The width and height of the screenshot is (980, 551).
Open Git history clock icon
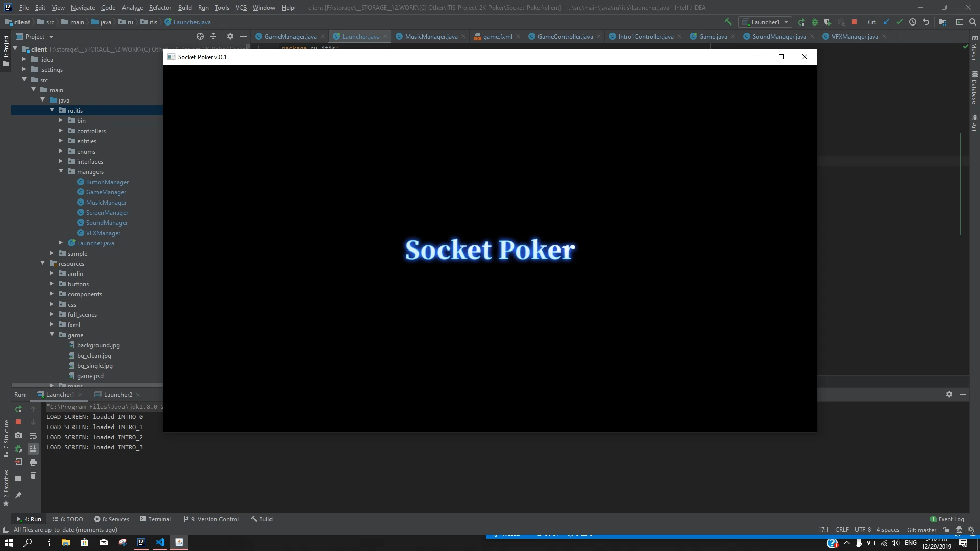(x=913, y=22)
